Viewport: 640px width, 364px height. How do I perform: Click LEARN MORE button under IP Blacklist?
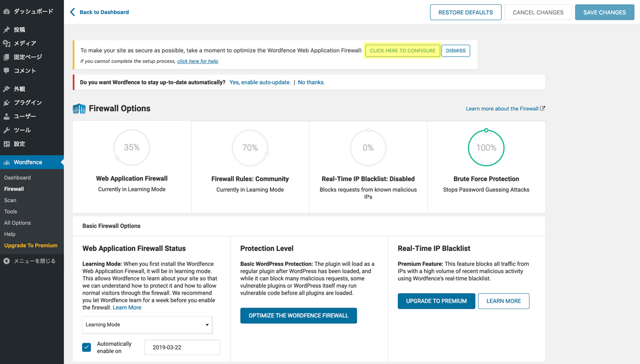[x=503, y=301]
